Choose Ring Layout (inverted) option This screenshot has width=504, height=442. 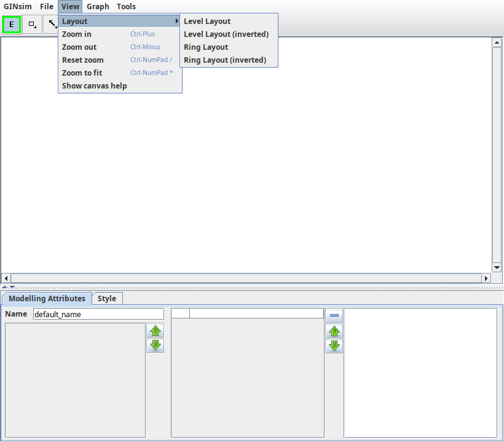pyautogui.click(x=225, y=60)
